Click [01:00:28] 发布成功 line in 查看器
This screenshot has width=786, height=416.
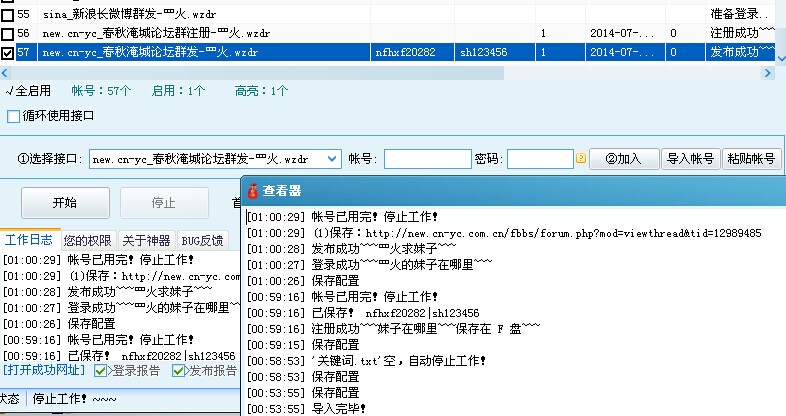tap(351, 249)
